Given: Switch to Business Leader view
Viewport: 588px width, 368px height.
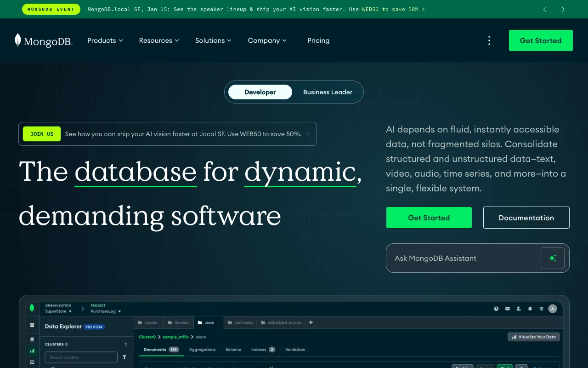Looking at the screenshot, I should tap(328, 92).
